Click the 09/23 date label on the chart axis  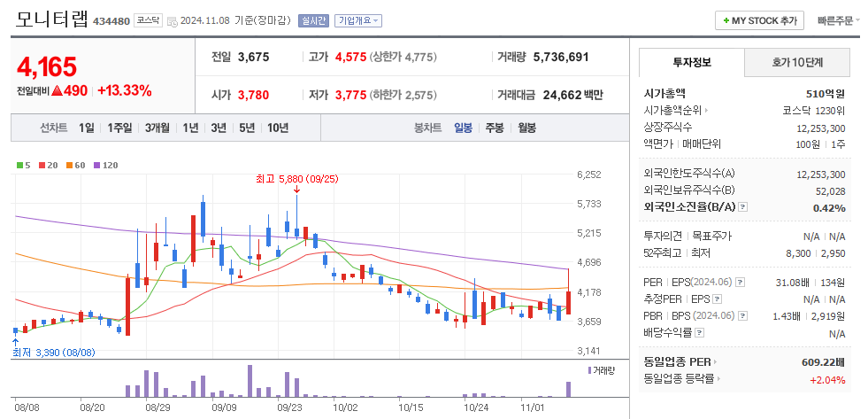tap(288, 407)
